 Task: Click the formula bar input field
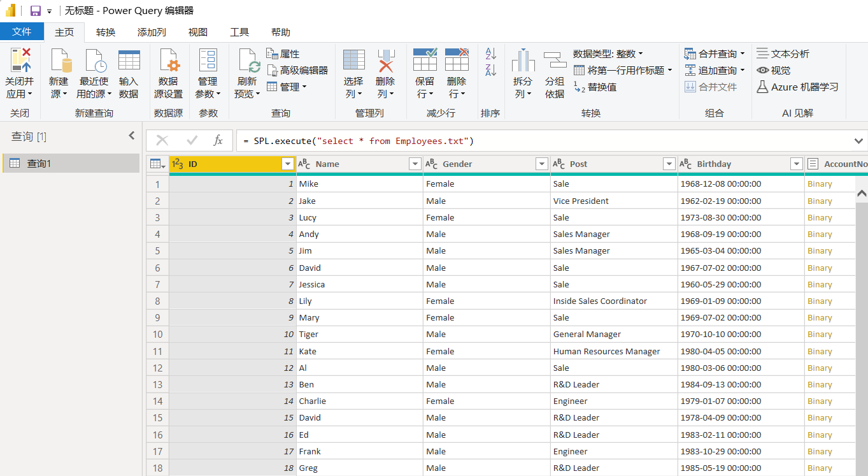click(x=541, y=141)
